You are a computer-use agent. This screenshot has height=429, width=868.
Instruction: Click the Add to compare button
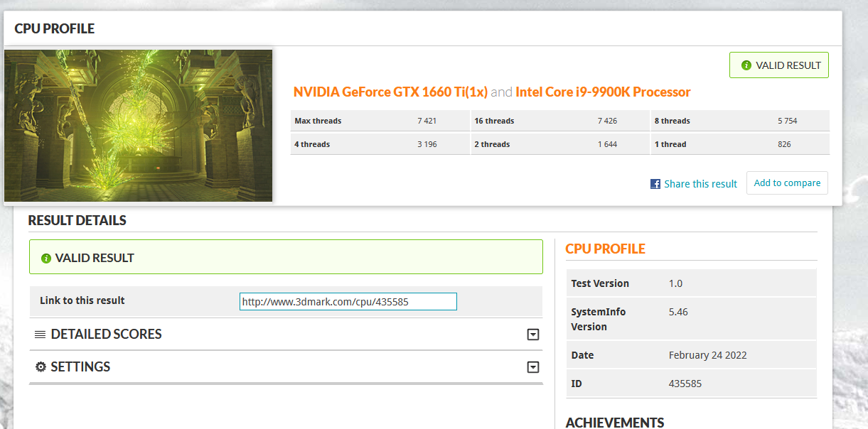(787, 183)
